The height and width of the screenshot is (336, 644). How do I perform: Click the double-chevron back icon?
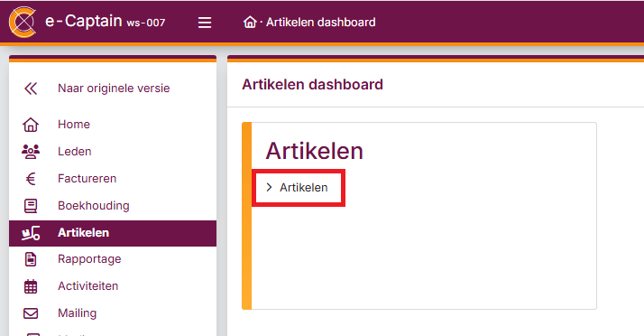point(31,89)
